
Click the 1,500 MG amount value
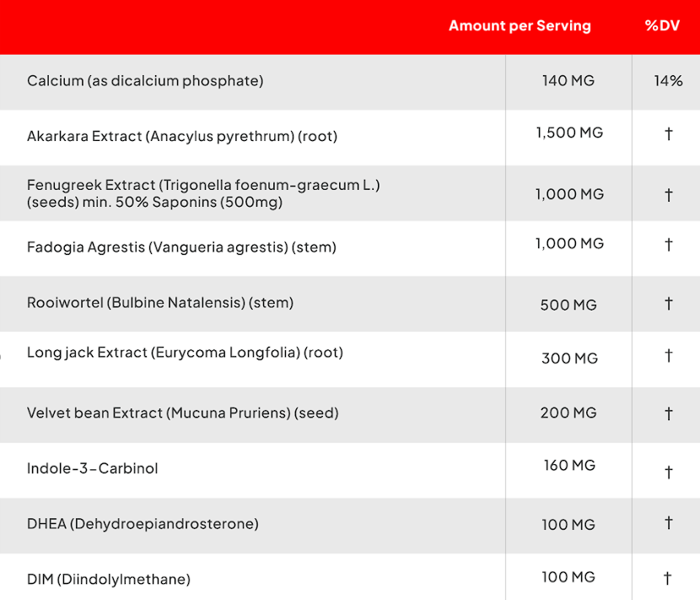coord(569,132)
